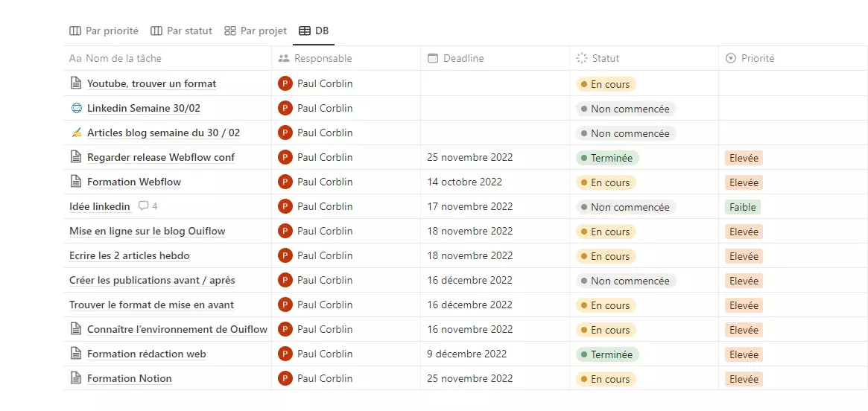Change the Non commencée status of Linkedin Semaine 30/02
The width and height of the screenshot is (868, 411).
[x=626, y=109]
